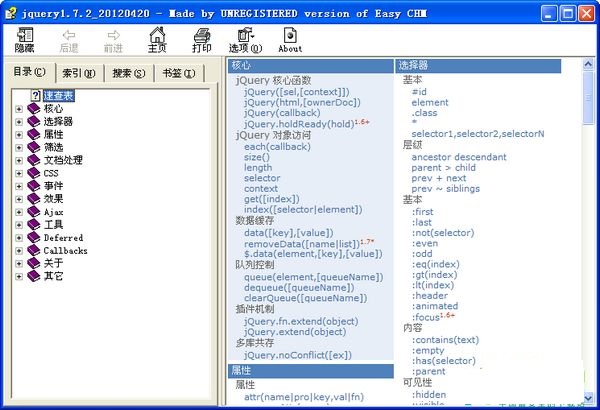Click the book icon beside 属性
600x410 pixels.
pos(34,134)
